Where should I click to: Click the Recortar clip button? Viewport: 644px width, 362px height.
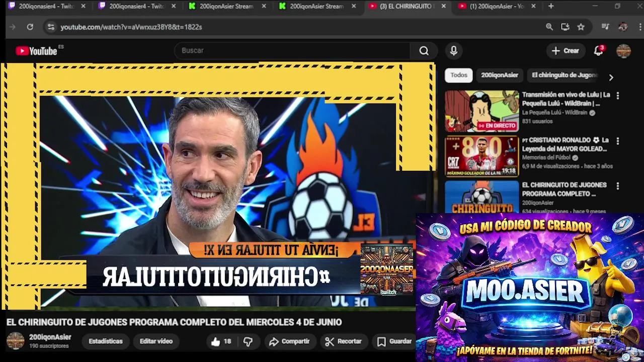pos(344,341)
